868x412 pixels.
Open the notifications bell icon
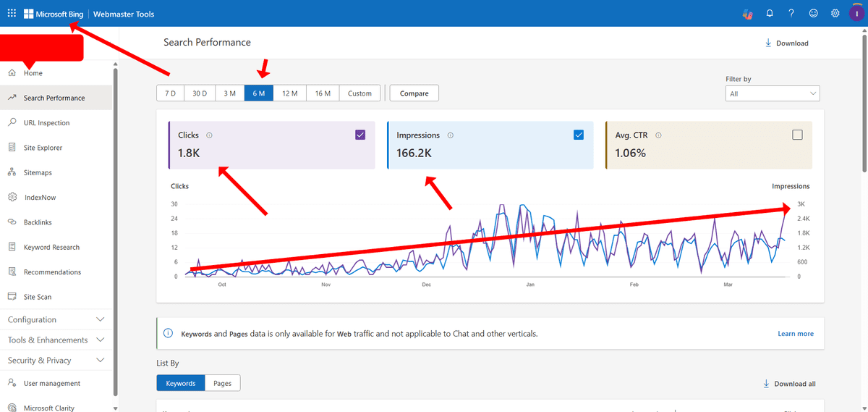pos(770,13)
